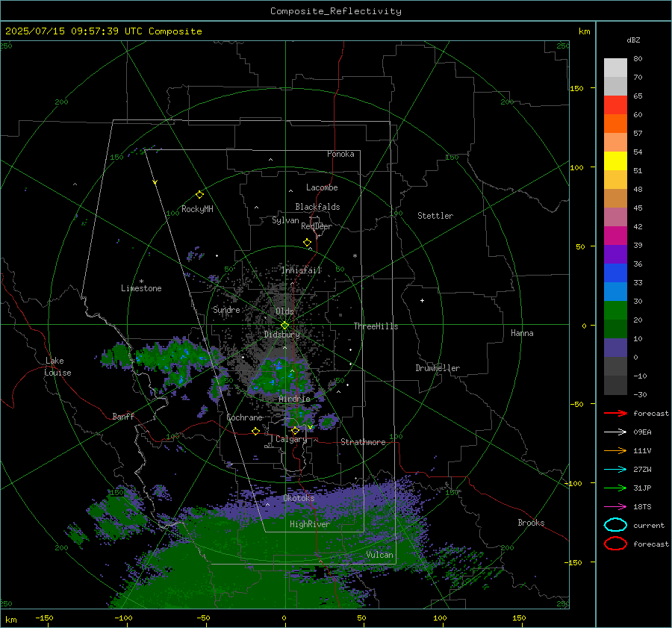This screenshot has width=672, height=628.
Task: Click the Okotoks city label
Action: point(299,498)
